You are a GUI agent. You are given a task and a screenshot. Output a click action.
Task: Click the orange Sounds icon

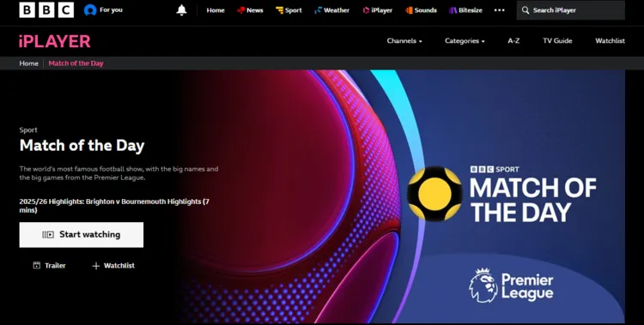click(409, 10)
